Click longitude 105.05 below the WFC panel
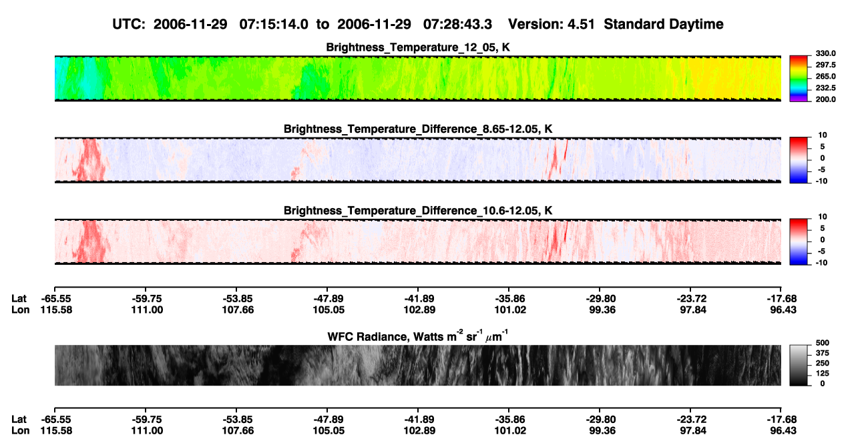Screen dimensions: 868x445 pos(327,430)
